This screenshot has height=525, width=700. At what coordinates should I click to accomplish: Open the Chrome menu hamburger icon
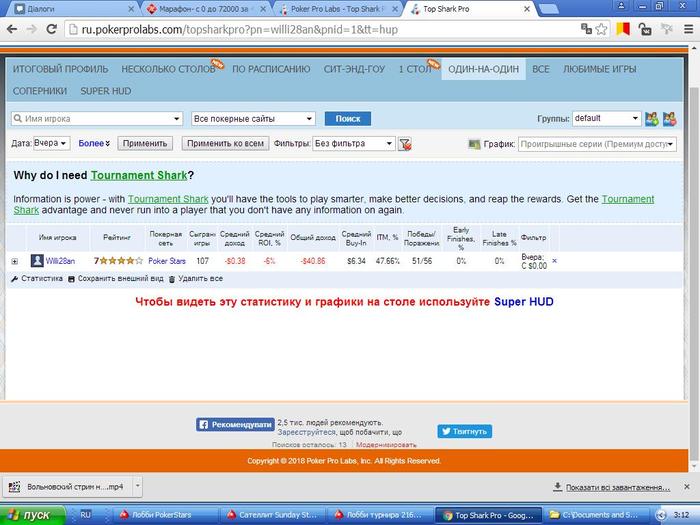(x=688, y=29)
